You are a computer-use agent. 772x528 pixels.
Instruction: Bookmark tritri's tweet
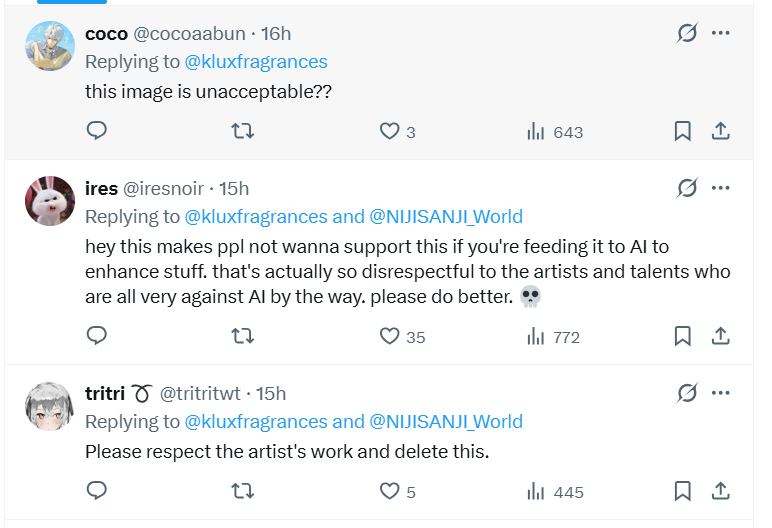click(683, 491)
